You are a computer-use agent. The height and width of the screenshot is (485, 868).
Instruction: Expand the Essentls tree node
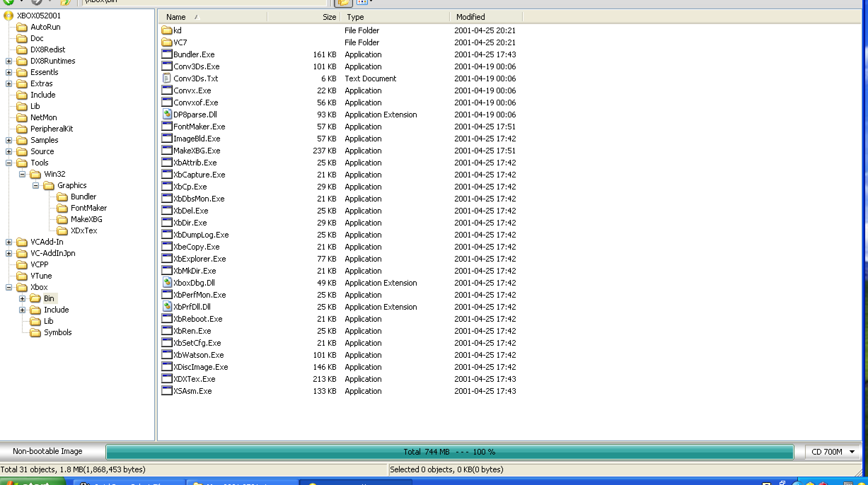point(9,72)
